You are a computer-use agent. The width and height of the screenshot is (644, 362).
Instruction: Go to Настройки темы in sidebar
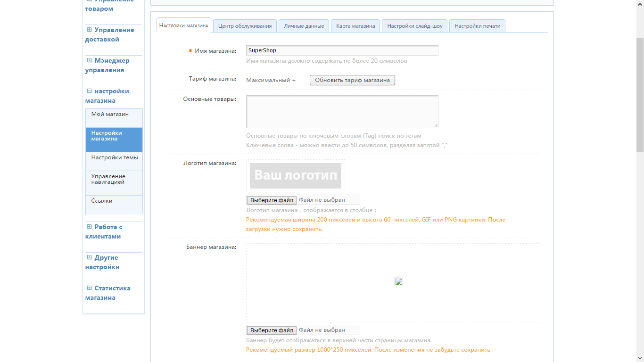click(x=114, y=161)
